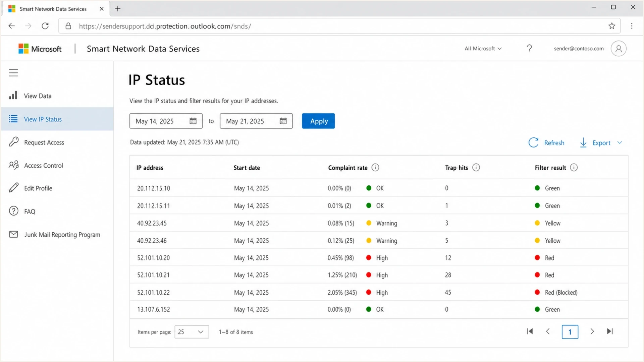Click the Junk Mail envelope icon
Screen dimensions: 644x362
[x=13, y=234]
